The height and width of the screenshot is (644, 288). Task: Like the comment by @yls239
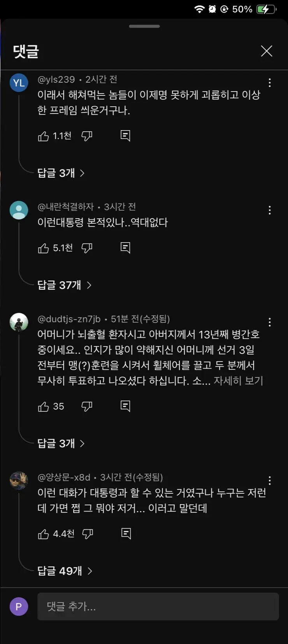[x=44, y=136]
